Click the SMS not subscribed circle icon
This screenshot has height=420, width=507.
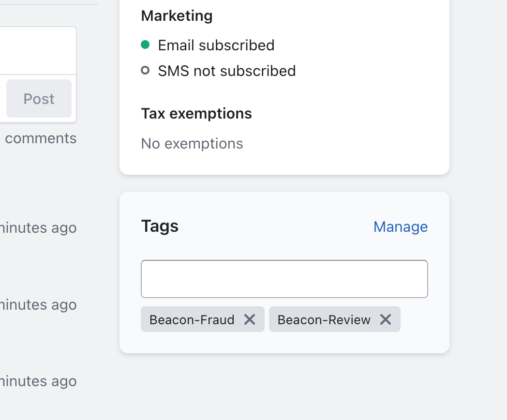[145, 71]
